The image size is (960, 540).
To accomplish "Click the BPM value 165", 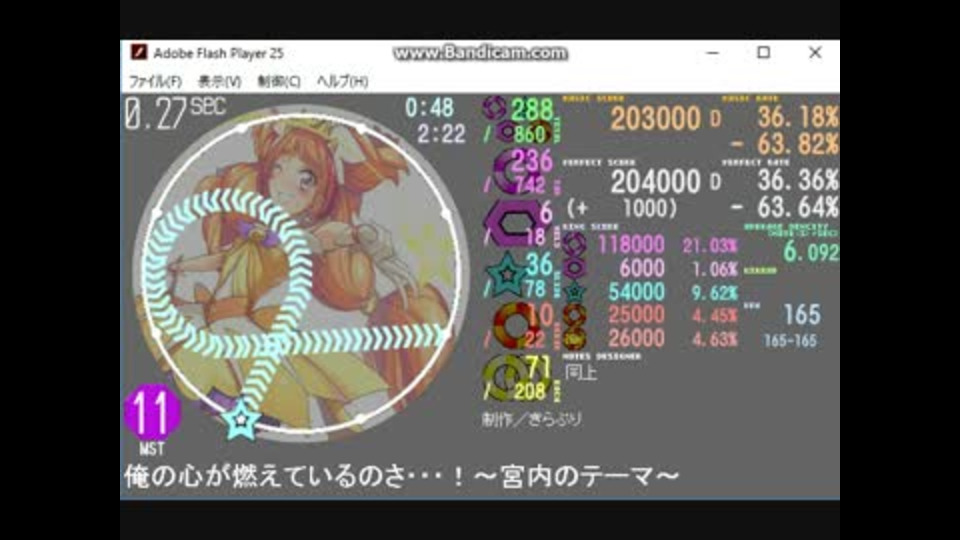I will point(801,315).
